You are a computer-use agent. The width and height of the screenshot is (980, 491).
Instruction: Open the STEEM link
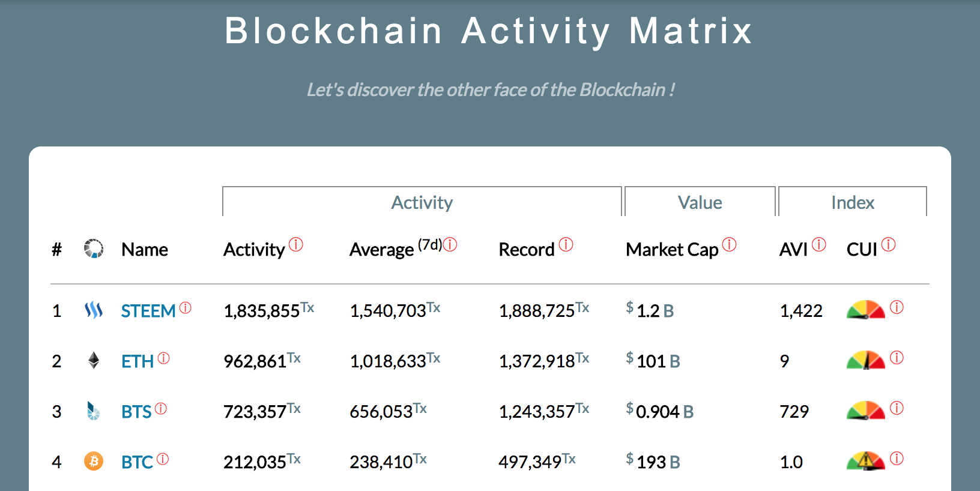click(x=148, y=311)
